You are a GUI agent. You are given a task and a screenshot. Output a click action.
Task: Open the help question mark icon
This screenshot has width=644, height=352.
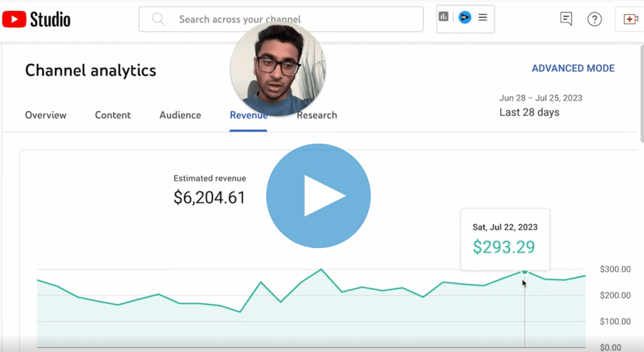tap(595, 19)
